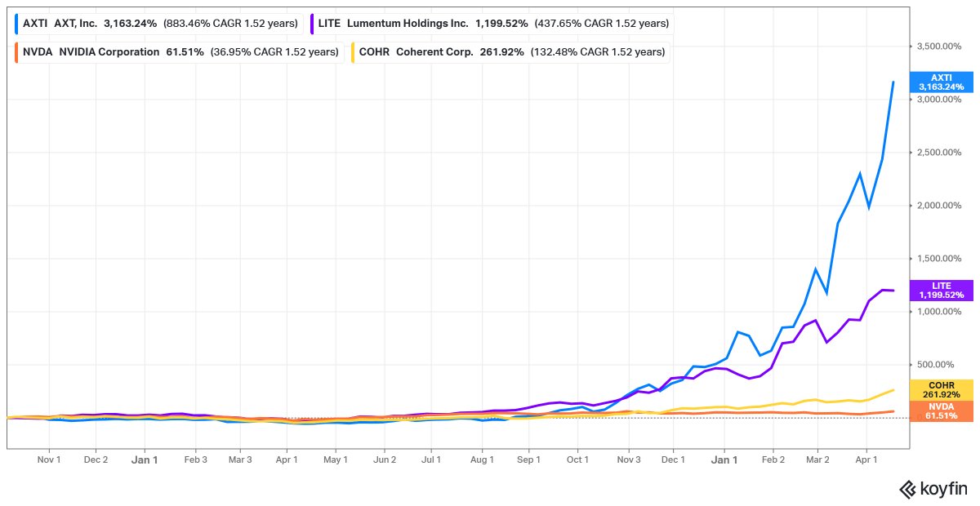Click the 132.48% CAGR text
Image resolution: width=980 pixels, height=506 pixels.
coord(597,52)
